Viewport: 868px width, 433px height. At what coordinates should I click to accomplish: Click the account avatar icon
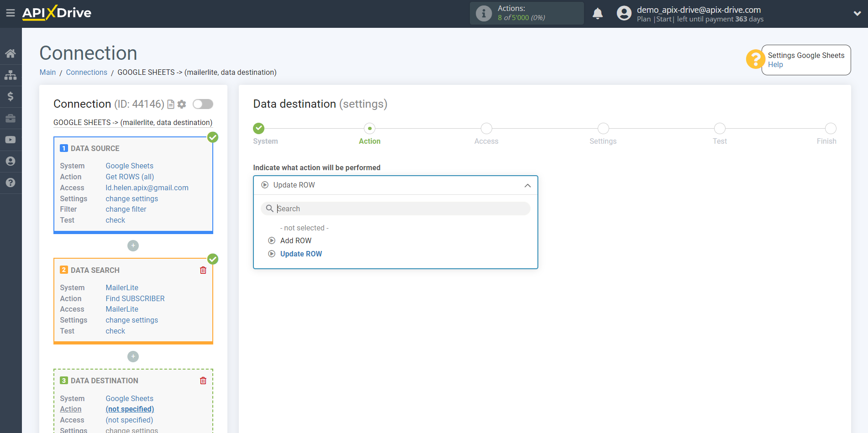tap(624, 13)
